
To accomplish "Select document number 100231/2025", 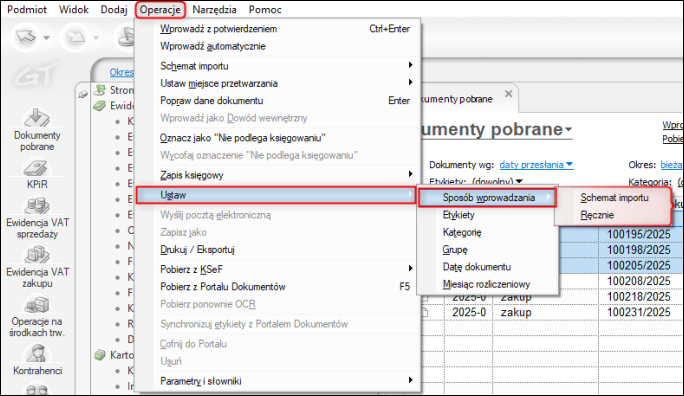I will click(x=639, y=312).
